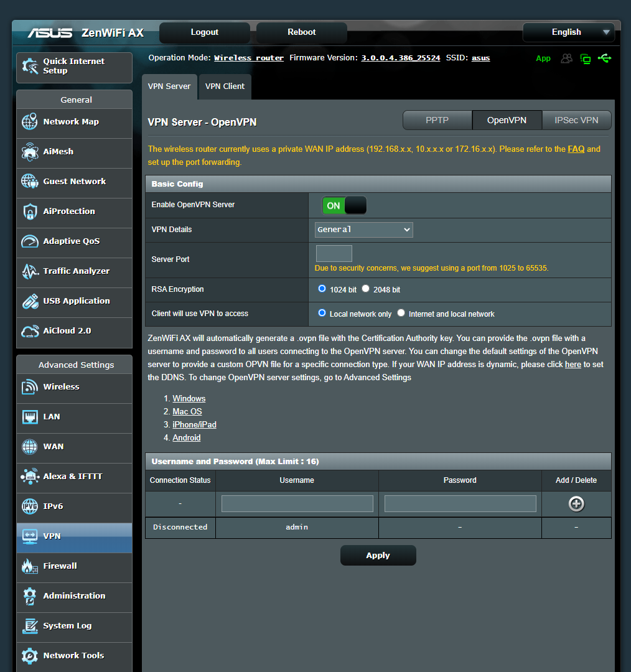Viewport: 631px width, 672px height.
Task: Select Local network only access
Action: [322, 313]
